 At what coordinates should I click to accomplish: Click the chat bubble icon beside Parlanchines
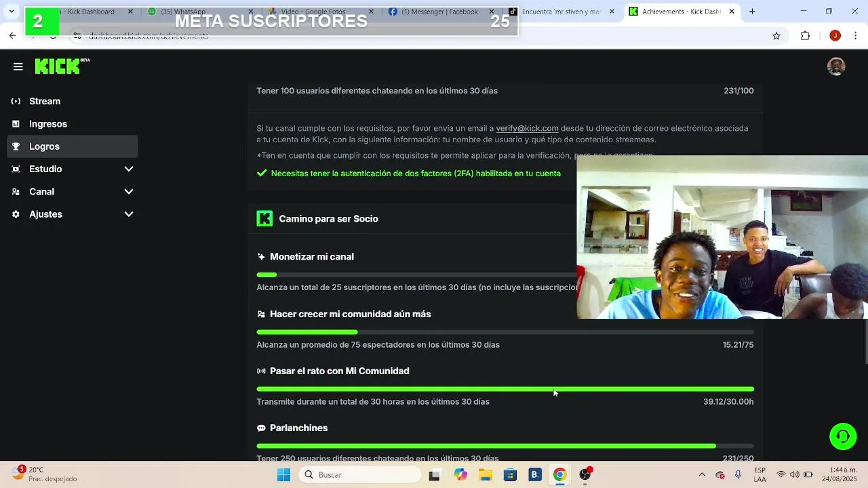261,428
